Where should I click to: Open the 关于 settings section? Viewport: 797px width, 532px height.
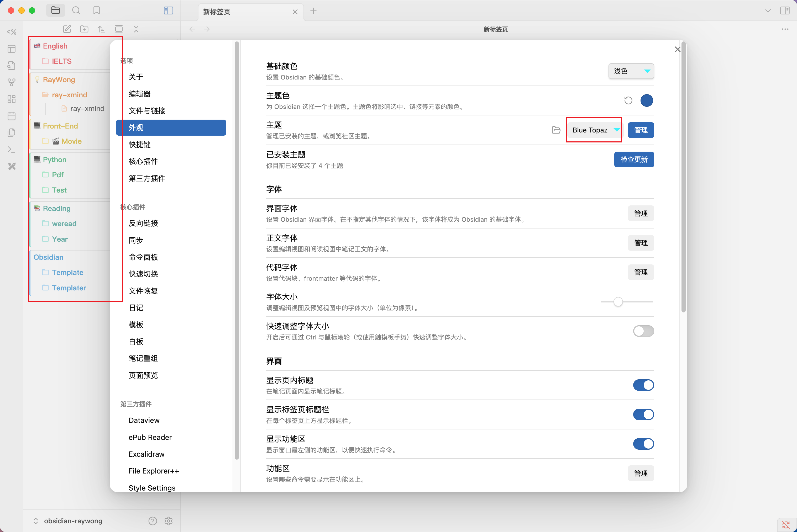coord(171,77)
